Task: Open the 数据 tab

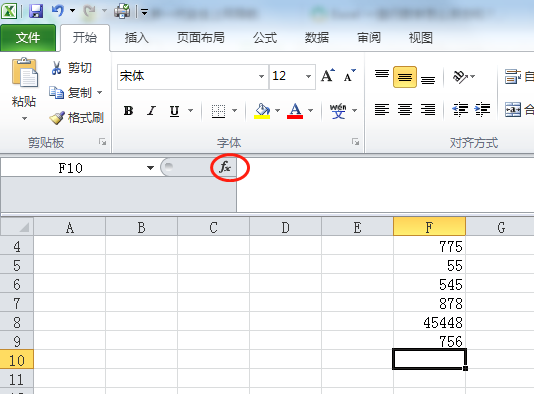Action: pos(316,37)
